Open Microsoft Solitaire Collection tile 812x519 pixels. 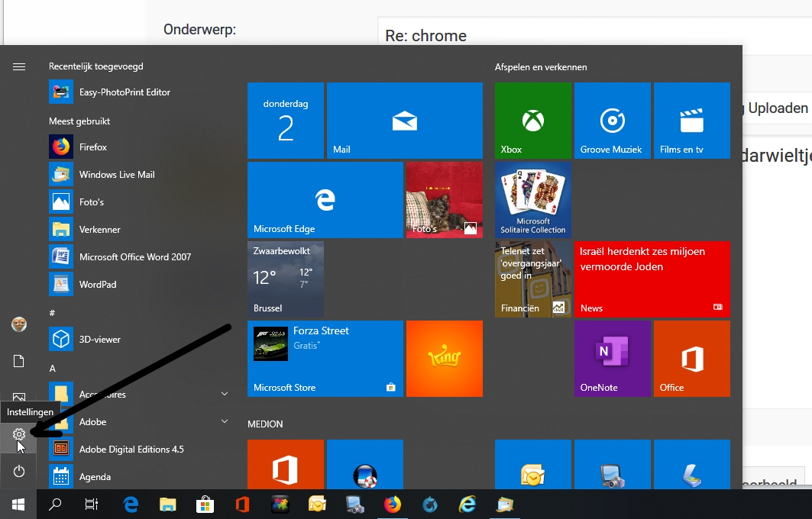pos(532,200)
